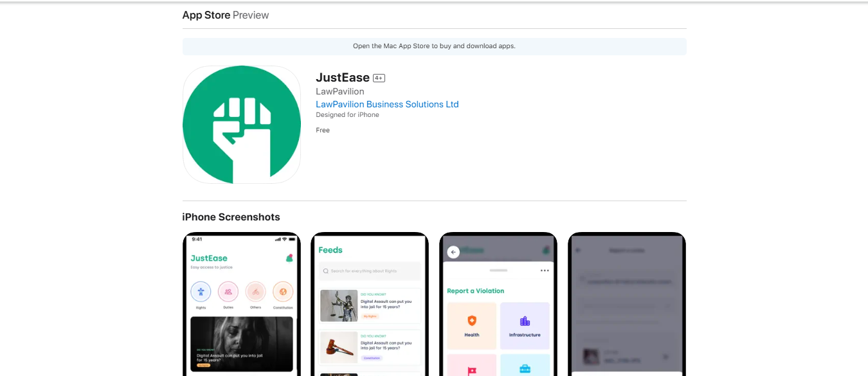Click the Free price label
The height and width of the screenshot is (376, 868).
pos(323,130)
